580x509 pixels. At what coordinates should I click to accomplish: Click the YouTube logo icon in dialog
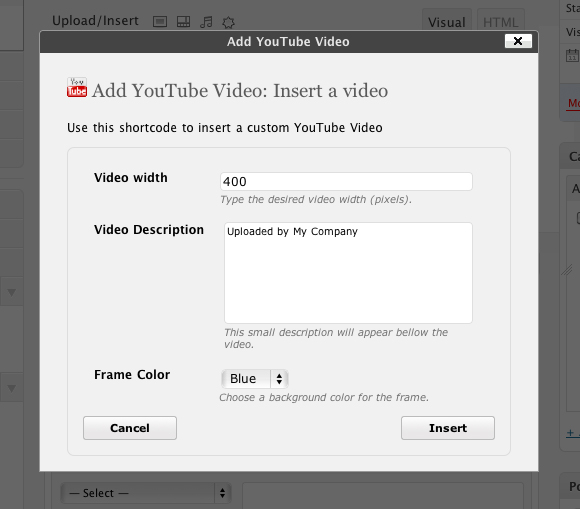click(x=77, y=87)
